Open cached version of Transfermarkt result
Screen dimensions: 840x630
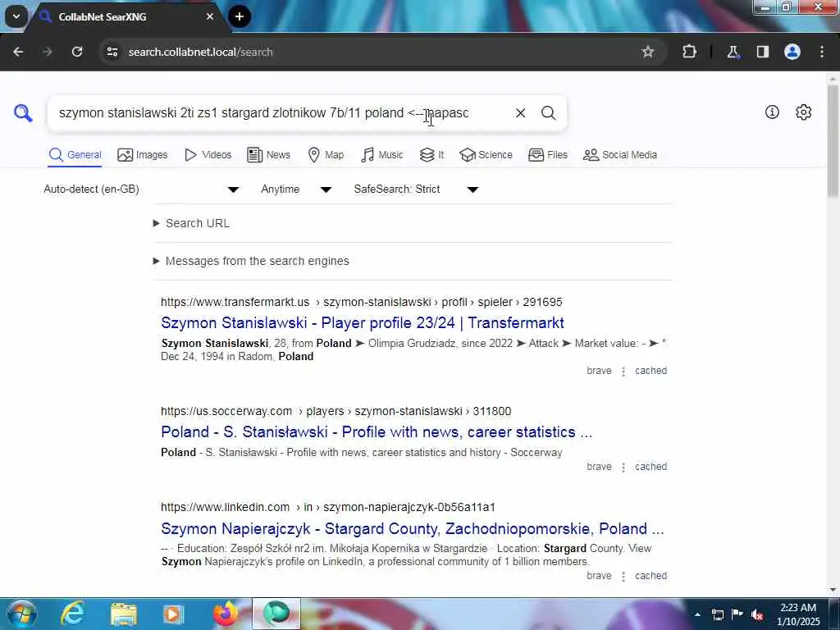pyautogui.click(x=651, y=371)
